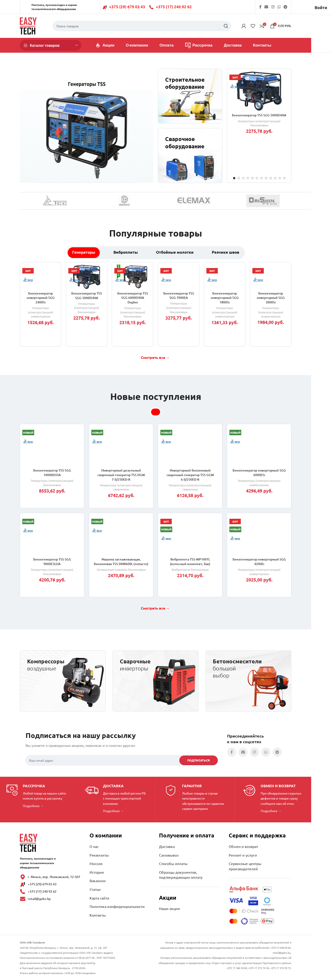Click the Daishin brand logo
This screenshot has width=331, height=980.
263,201
